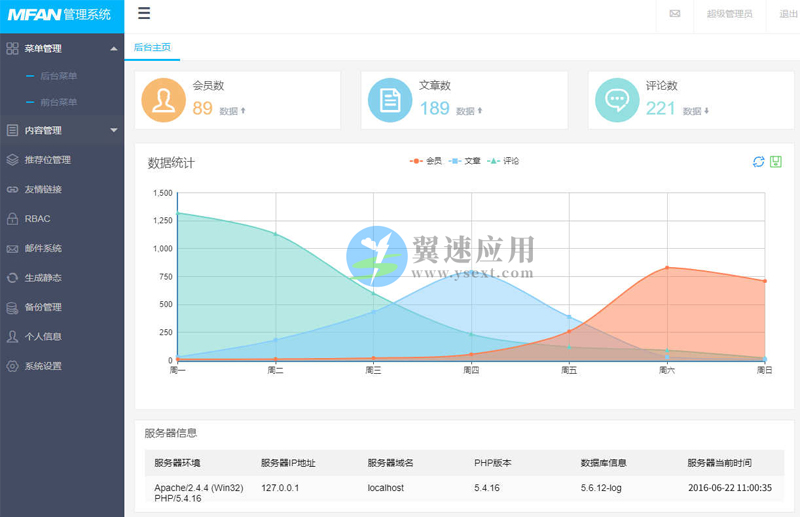Click the 生成静态 refresh icon
The height and width of the screenshot is (517, 800).
coord(12,278)
